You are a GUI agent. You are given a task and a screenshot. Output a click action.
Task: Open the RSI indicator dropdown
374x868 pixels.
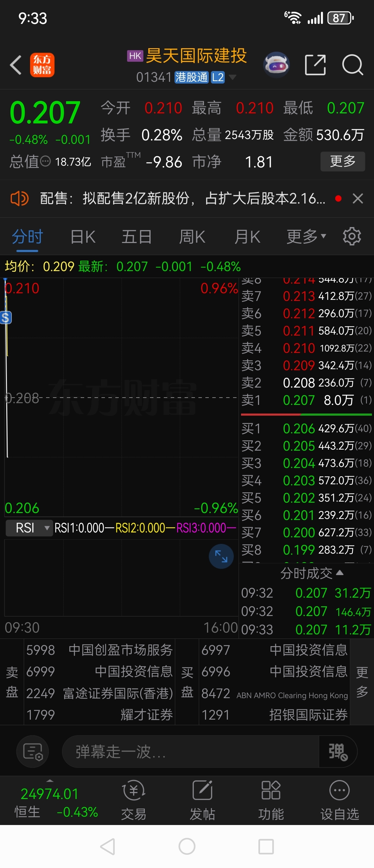[29, 528]
